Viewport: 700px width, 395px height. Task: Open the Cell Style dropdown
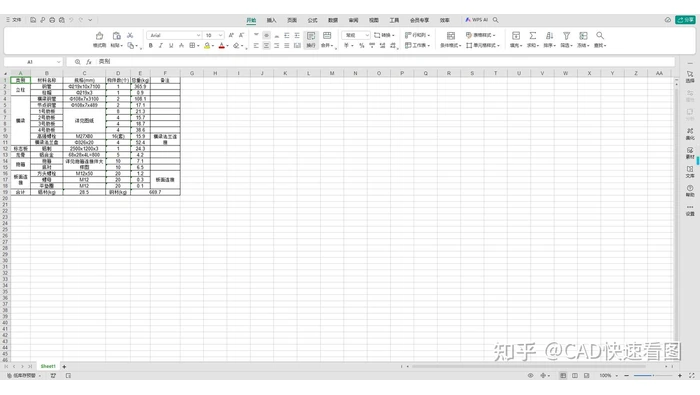(x=483, y=46)
